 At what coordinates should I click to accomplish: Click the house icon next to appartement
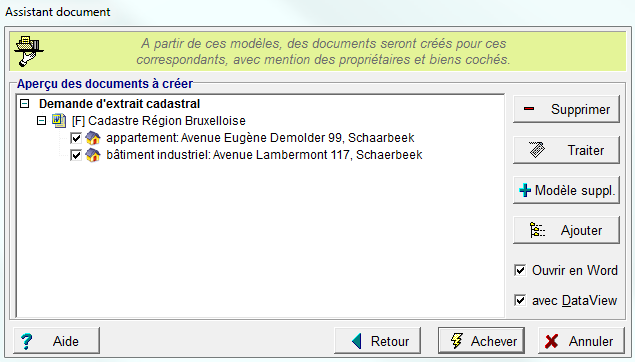(93, 138)
